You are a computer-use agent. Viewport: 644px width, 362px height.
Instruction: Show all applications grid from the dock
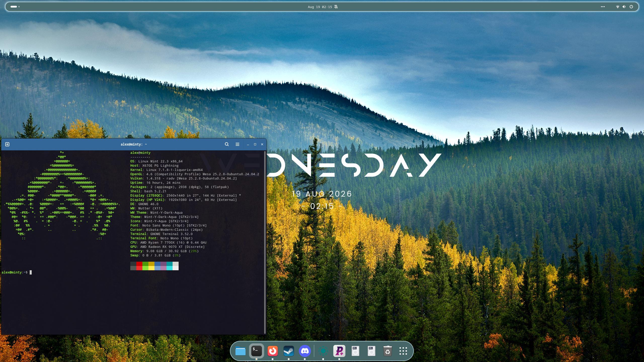point(403,351)
